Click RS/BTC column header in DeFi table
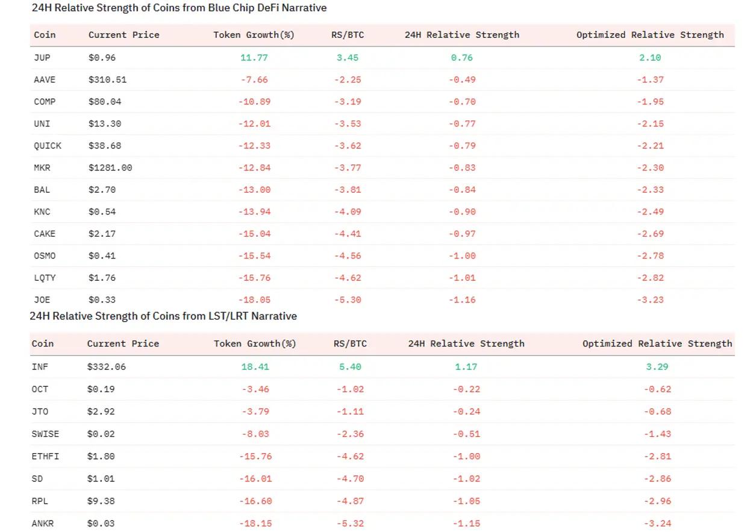The height and width of the screenshot is (532, 756). point(348,35)
